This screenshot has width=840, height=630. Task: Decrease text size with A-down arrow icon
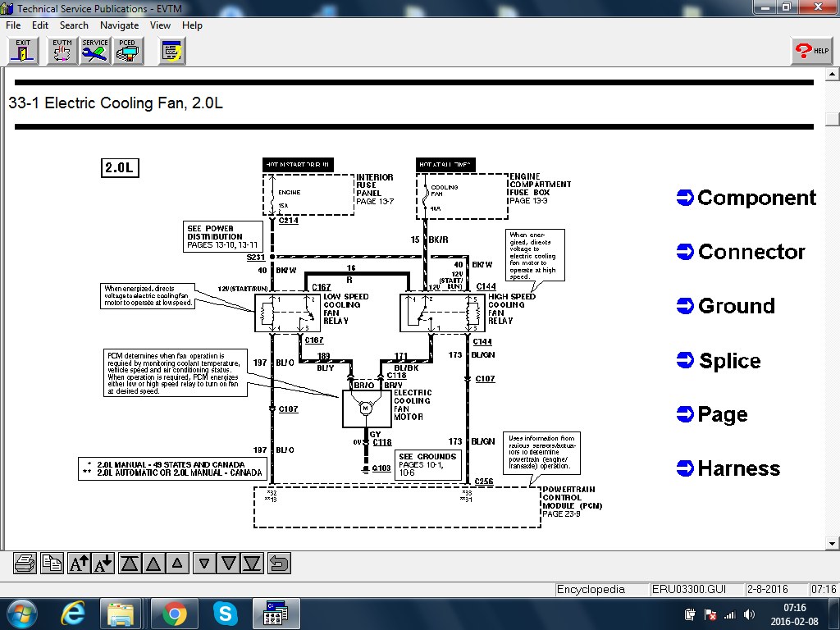point(103,563)
